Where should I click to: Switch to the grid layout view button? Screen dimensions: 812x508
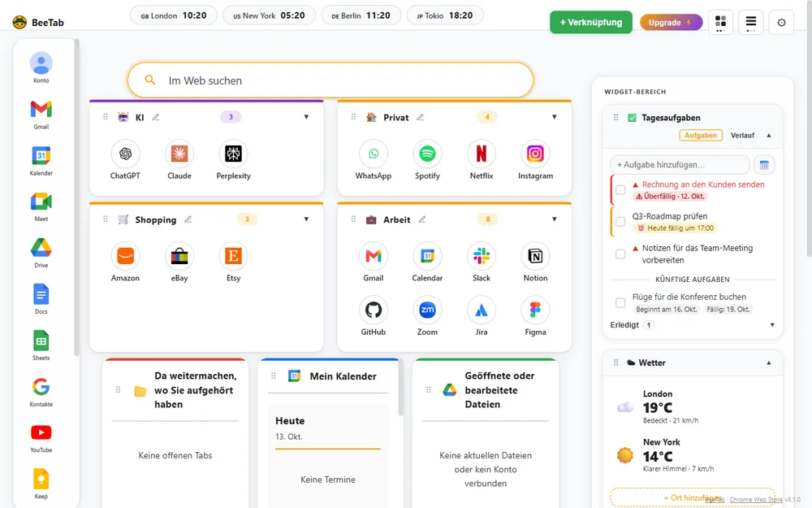pyautogui.click(x=720, y=22)
